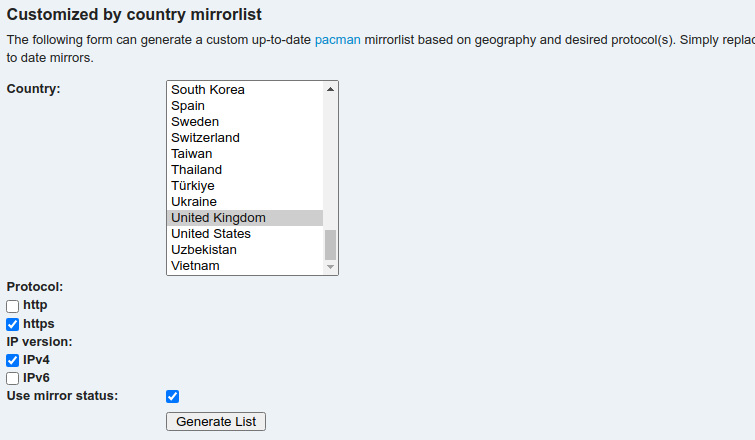The width and height of the screenshot is (755, 440).
Task: Uncheck the Use mirror status checkbox
Action: [173, 396]
